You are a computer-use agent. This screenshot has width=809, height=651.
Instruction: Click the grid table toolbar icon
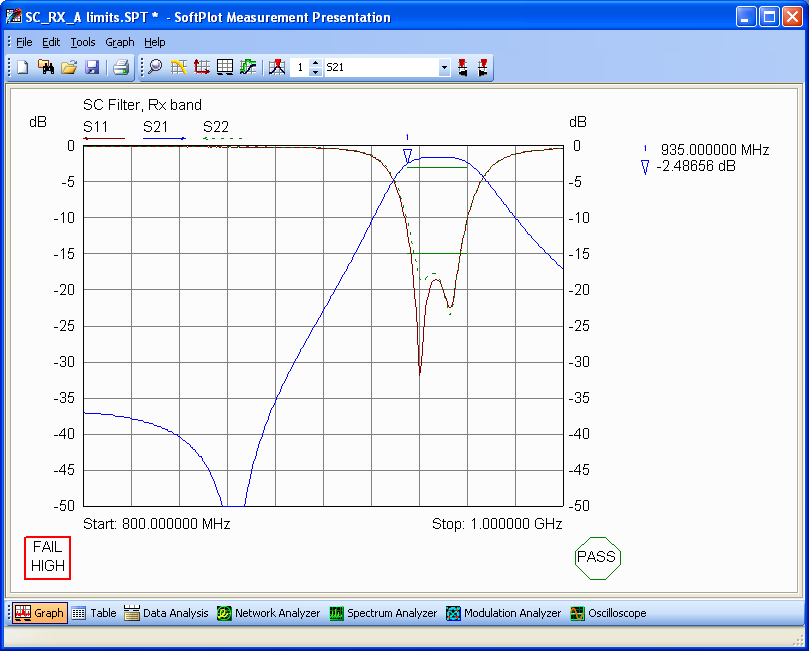point(225,67)
